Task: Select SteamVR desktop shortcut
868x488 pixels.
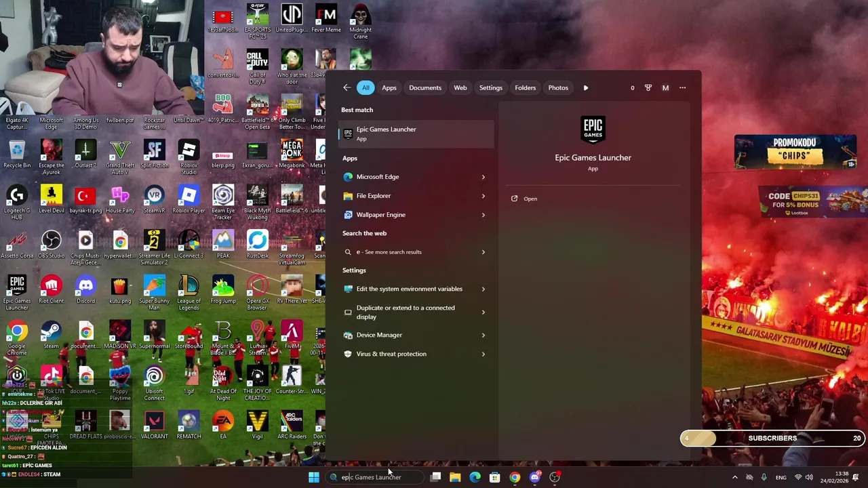Action: point(154,200)
